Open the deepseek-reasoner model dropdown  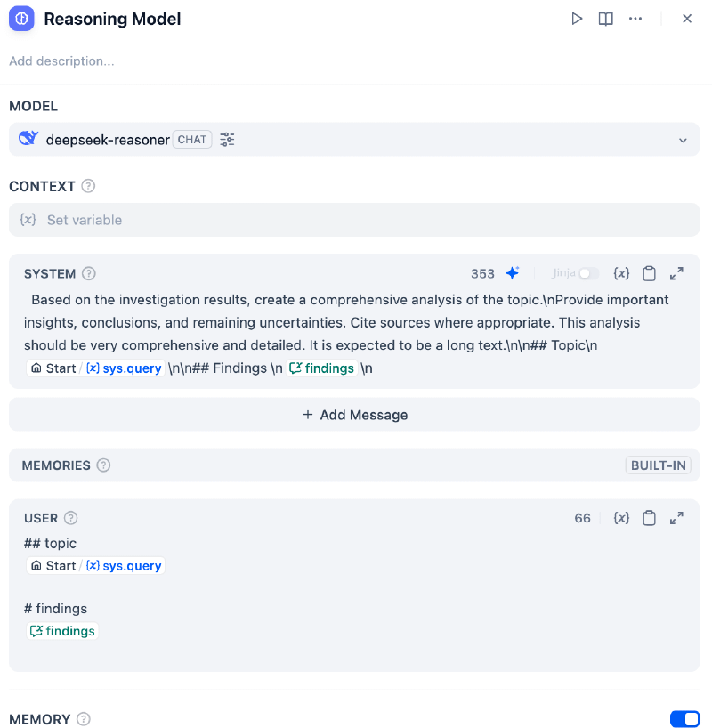(683, 140)
